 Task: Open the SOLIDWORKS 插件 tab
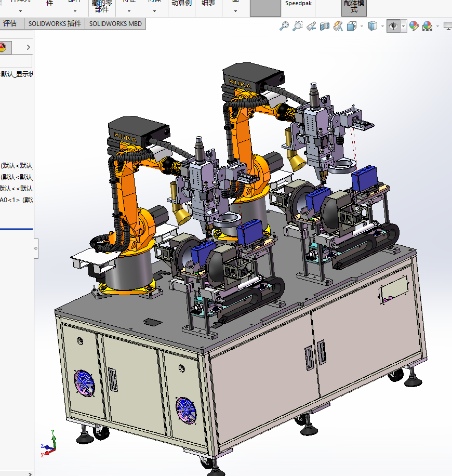coord(55,24)
